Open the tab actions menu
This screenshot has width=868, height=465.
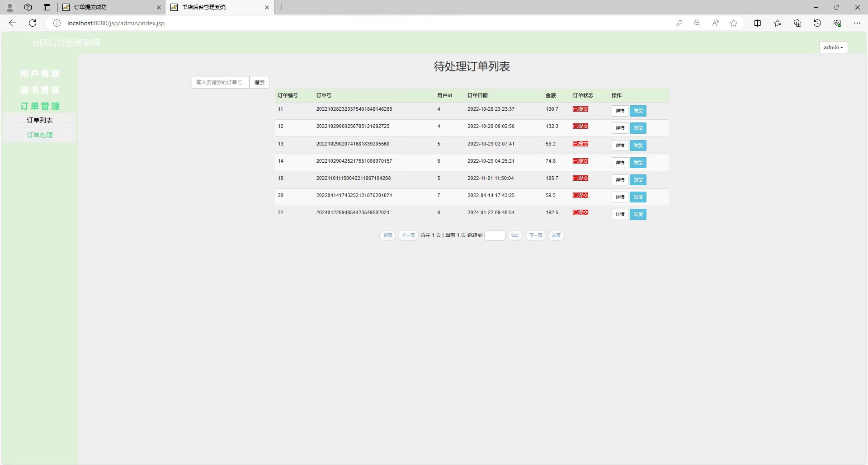[x=47, y=7]
